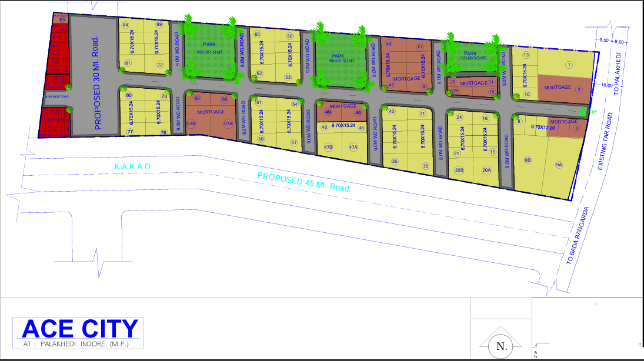Select plot number 13
The width and height of the screenshot is (644, 361).
[526, 55]
